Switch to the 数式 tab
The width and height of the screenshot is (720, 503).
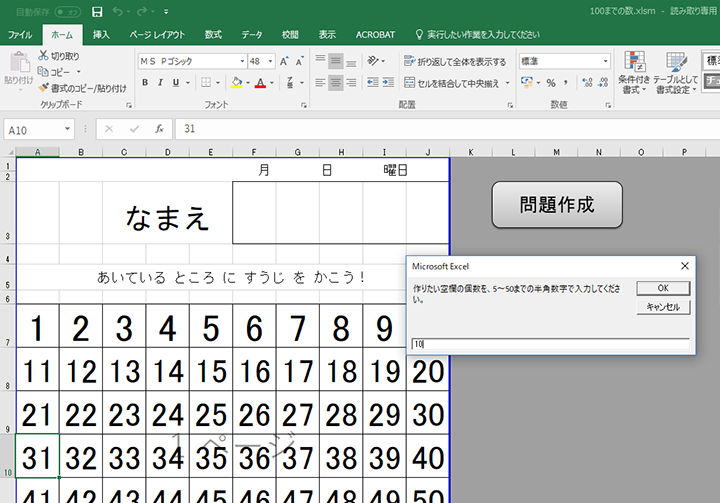[x=213, y=35]
